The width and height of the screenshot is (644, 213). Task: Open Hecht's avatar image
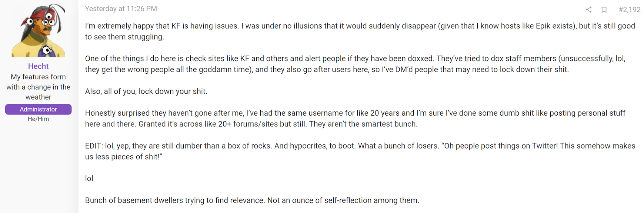[39, 30]
